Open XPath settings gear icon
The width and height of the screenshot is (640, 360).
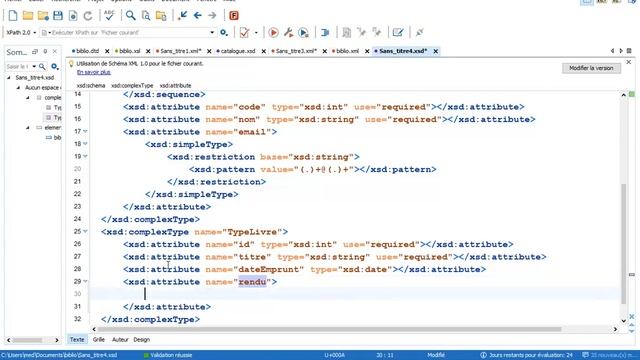224,32
